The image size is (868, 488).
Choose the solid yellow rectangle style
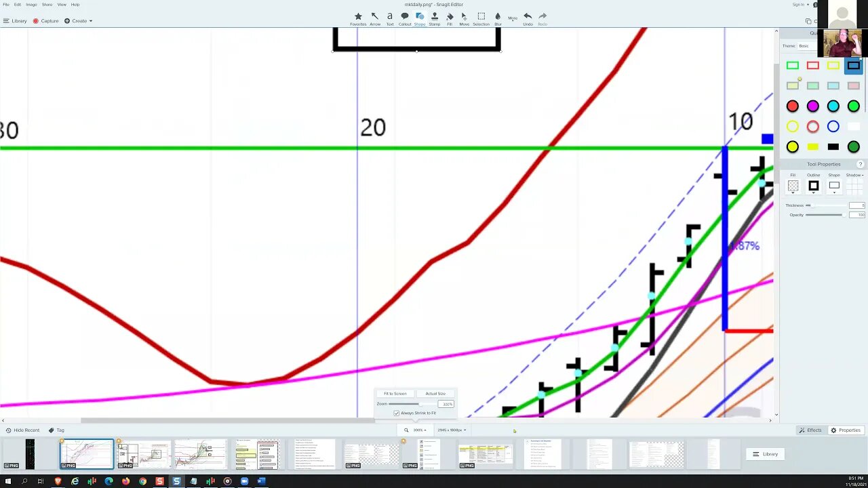812,147
